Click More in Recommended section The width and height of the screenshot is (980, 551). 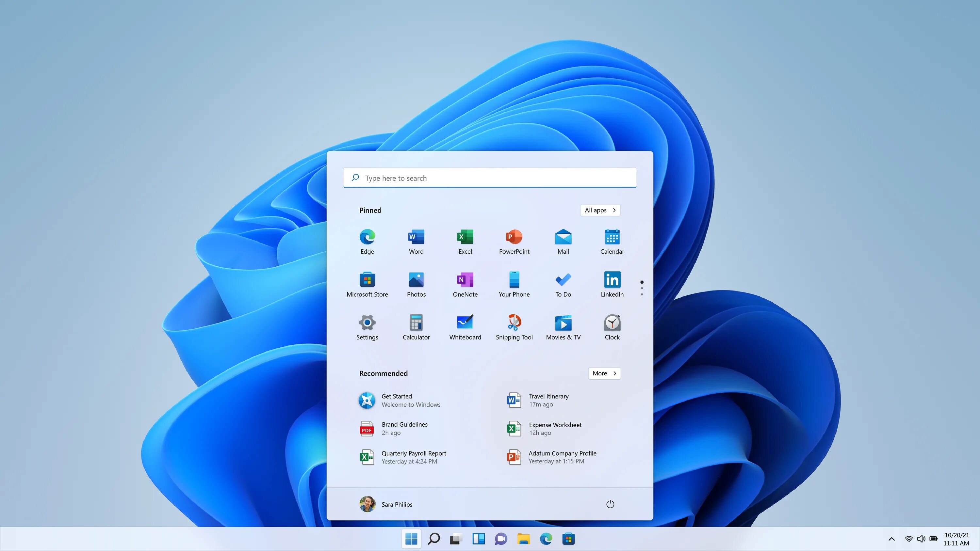click(604, 373)
